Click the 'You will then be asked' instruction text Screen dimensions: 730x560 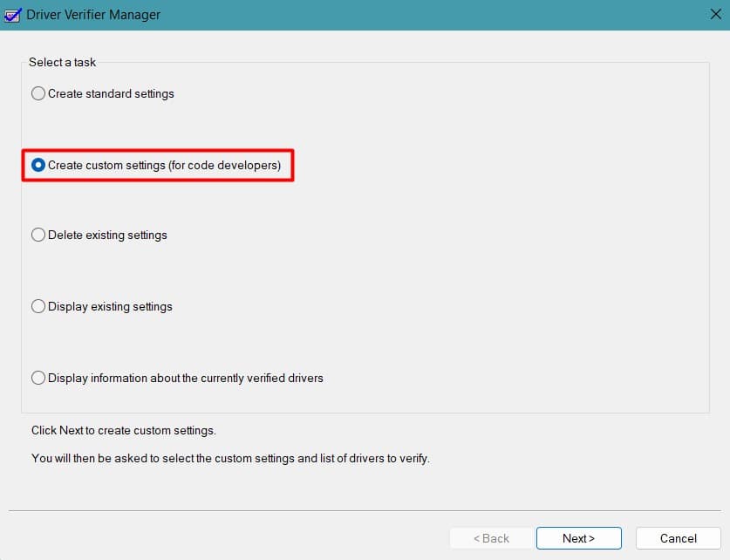pyautogui.click(x=230, y=459)
